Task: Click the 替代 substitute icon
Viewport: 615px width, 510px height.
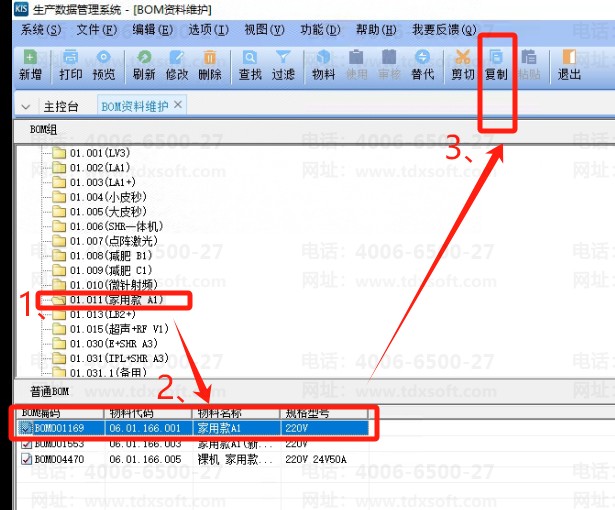Action: (422, 65)
